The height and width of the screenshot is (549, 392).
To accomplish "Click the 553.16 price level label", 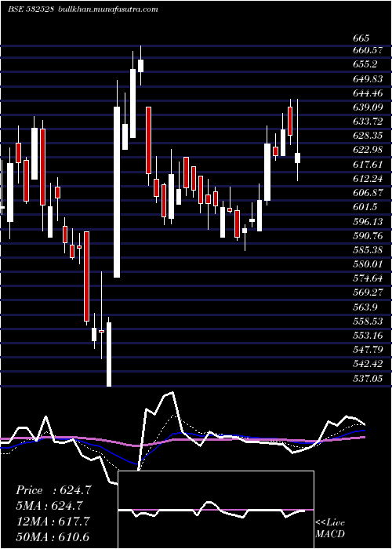I will (368, 336).
